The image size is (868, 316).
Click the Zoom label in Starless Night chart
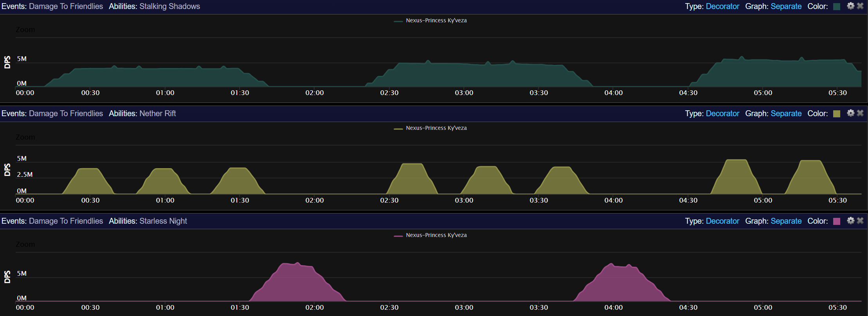[25, 244]
